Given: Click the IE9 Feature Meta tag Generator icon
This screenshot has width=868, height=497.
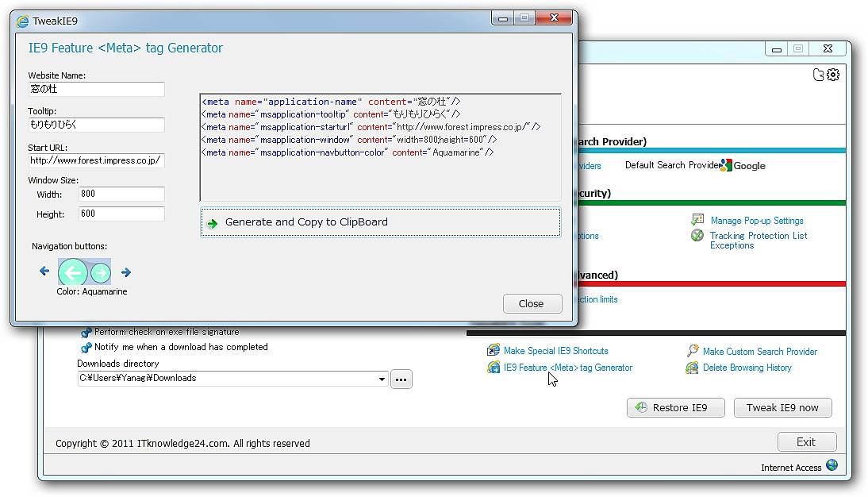Looking at the screenshot, I should (494, 367).
